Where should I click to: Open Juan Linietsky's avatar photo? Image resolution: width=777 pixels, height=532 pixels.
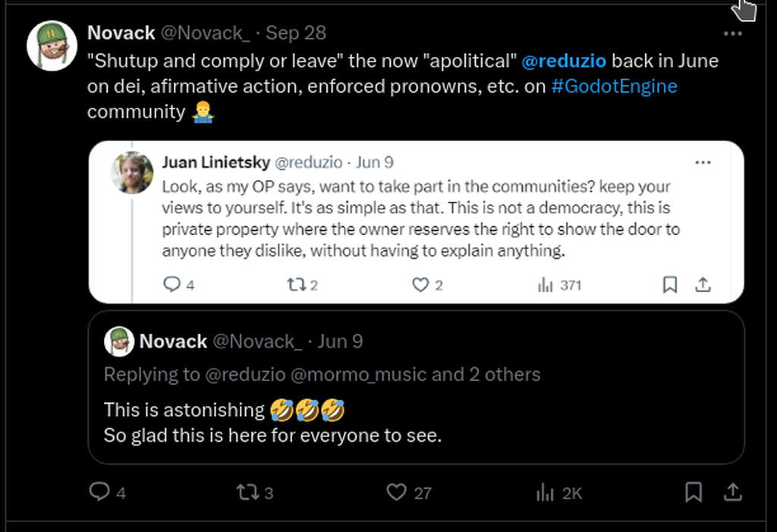(x=133, y=172)
